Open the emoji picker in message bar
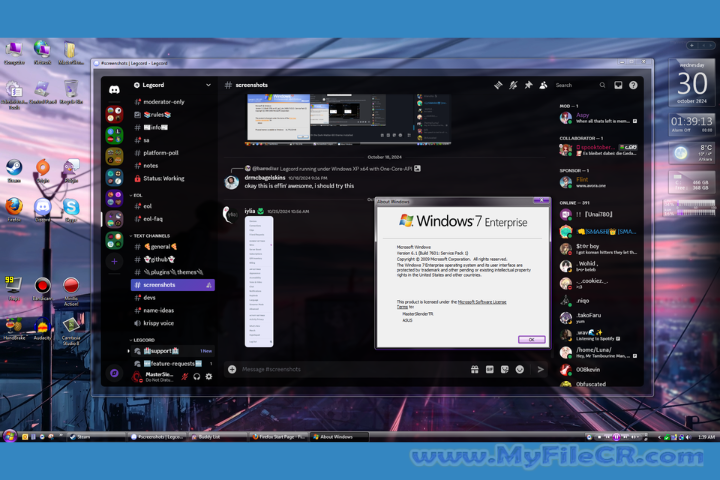Image resolution: width=720 pixels, height=480 pixels. 520,369
